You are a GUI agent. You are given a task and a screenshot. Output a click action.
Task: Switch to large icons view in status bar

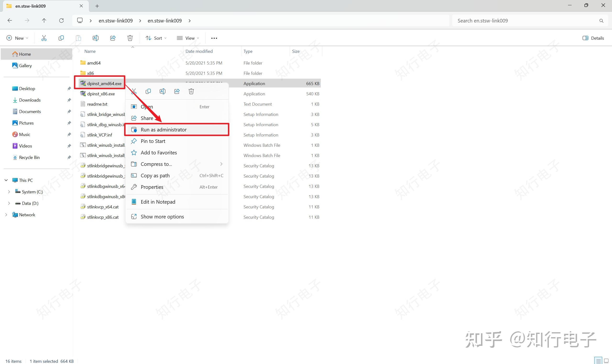coord(606,361)
